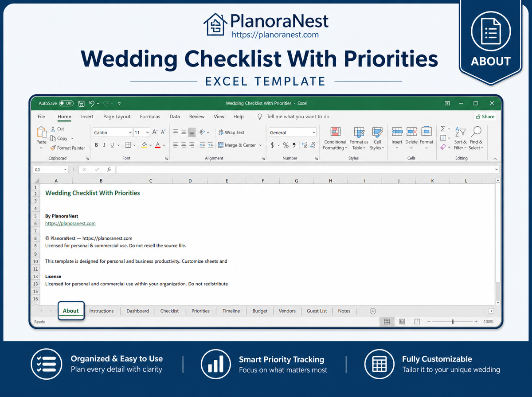Apply top align to cells
Image resolution: width=532 pixels, height=397 pixels.
[x=176, y=132]
